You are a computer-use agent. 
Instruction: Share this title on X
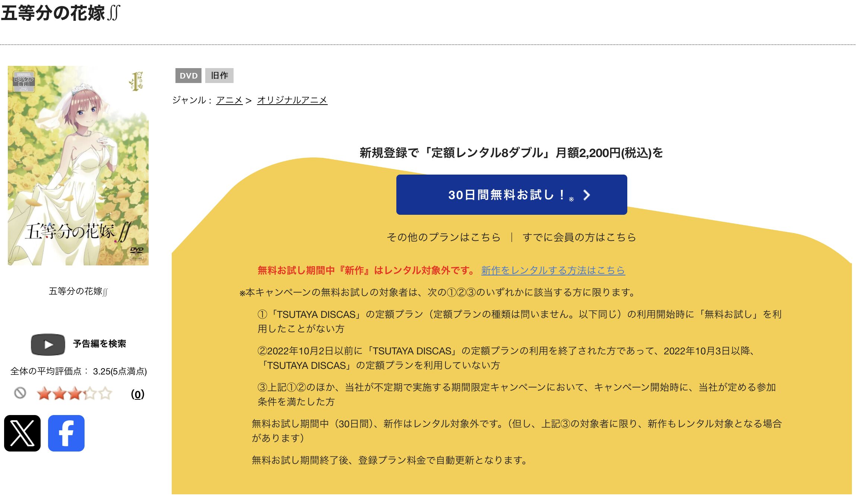(22, 433)
